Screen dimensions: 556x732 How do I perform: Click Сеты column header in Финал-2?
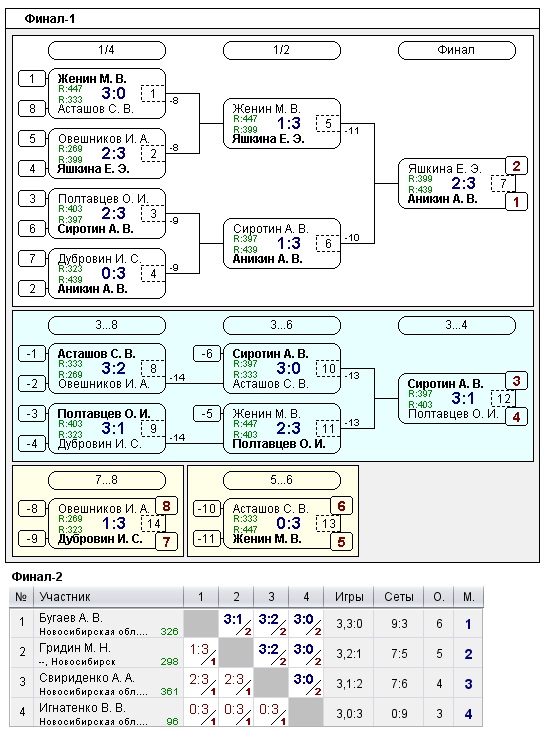(399, 597)
